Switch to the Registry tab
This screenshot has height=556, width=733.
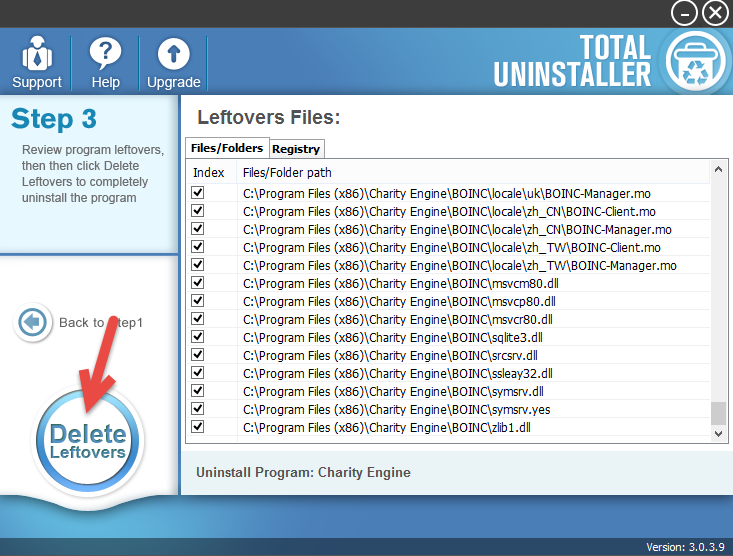click(x=296, y=149)
